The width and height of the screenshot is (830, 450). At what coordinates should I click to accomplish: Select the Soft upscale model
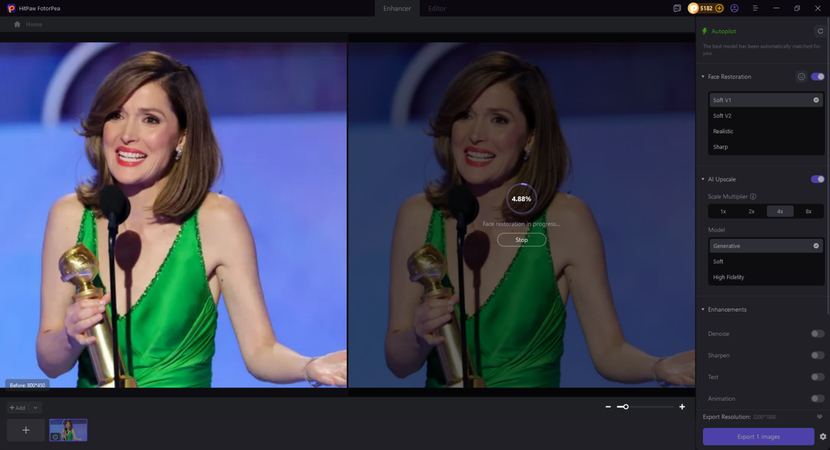(x=766, y=262)
